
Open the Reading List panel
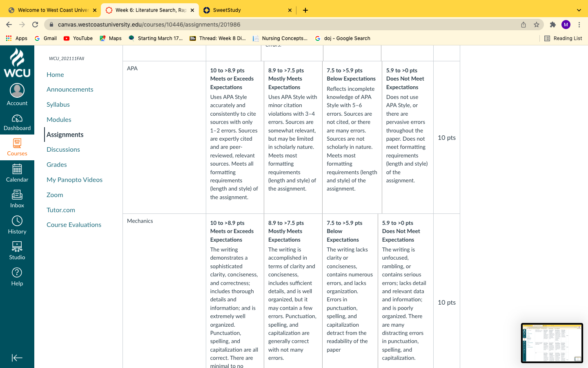563,38
